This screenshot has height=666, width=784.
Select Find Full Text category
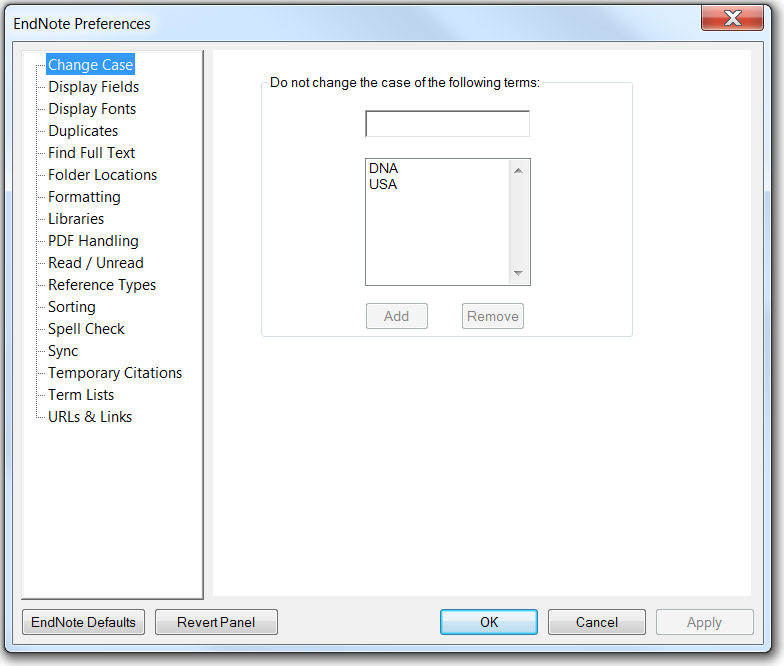pos(91,153)
